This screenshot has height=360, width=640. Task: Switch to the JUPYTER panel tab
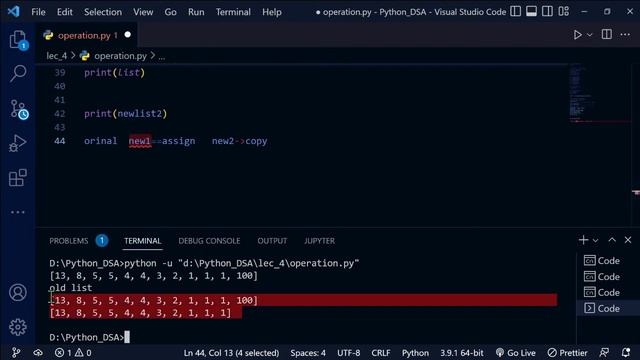tap(319, 241)
